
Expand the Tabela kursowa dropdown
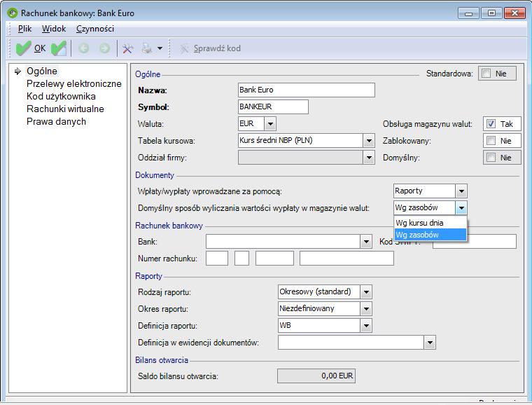368,141
